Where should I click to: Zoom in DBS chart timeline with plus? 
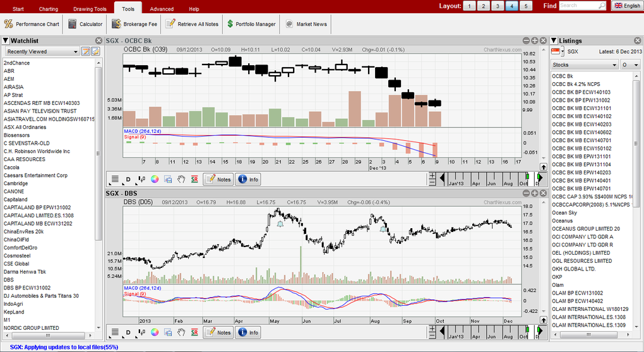pos(432,329)
